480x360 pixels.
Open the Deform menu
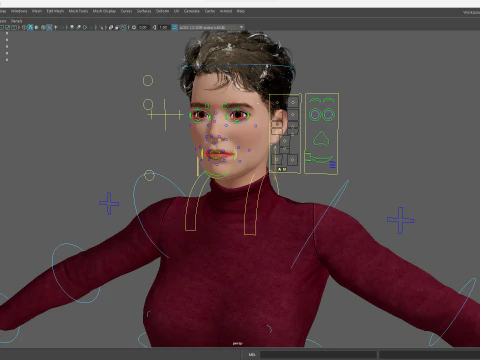[162, 11]
